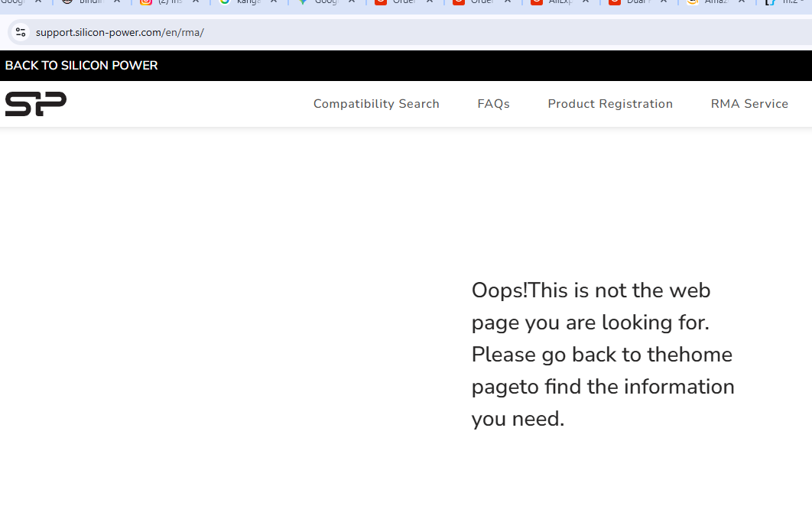Switch to the Google Maps tab

[321, 2]
